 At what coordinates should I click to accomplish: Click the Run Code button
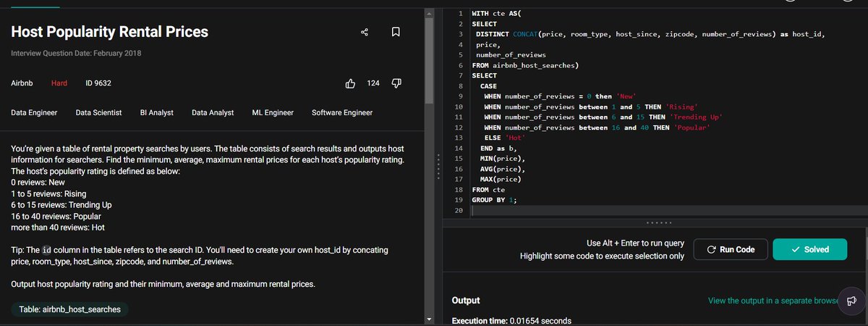tap(730, 249)
